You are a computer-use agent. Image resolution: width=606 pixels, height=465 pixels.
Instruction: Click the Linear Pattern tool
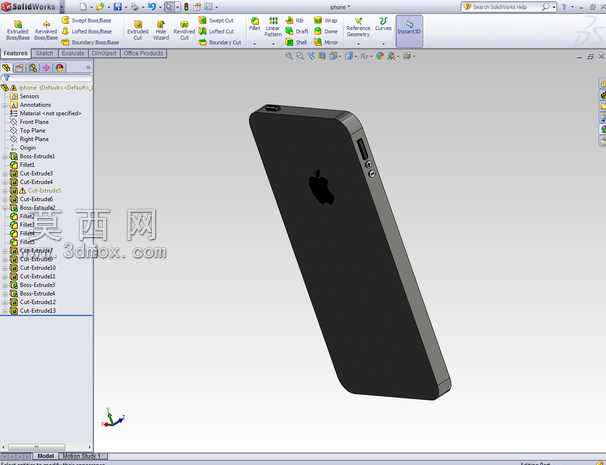point(273,27)
